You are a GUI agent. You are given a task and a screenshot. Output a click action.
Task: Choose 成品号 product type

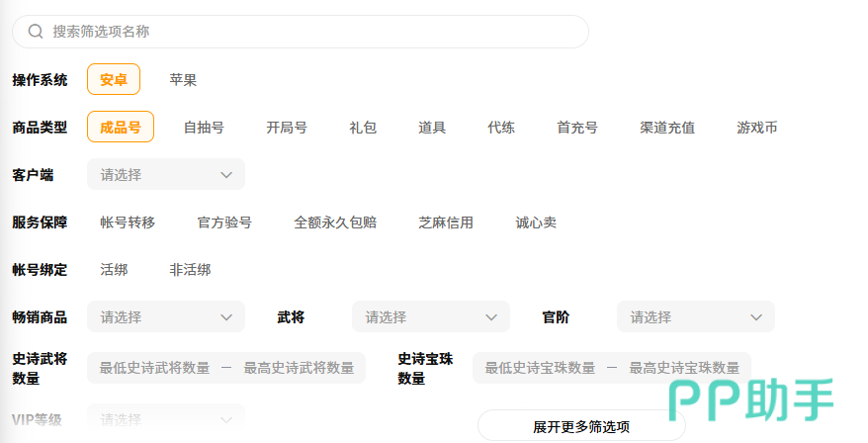pos(121,127)
